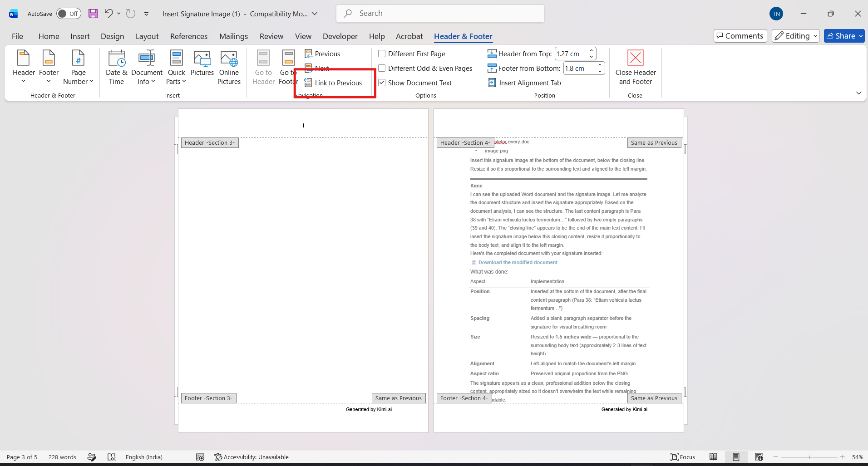Click Footer from Bottom input field
The image size is (868, 466).
(580, 68)
